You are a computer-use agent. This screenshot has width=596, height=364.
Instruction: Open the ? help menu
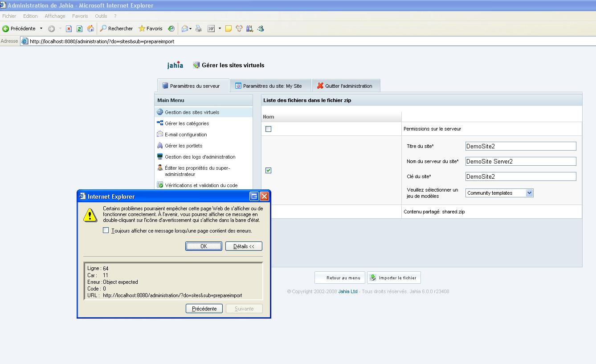click(115, 16)
